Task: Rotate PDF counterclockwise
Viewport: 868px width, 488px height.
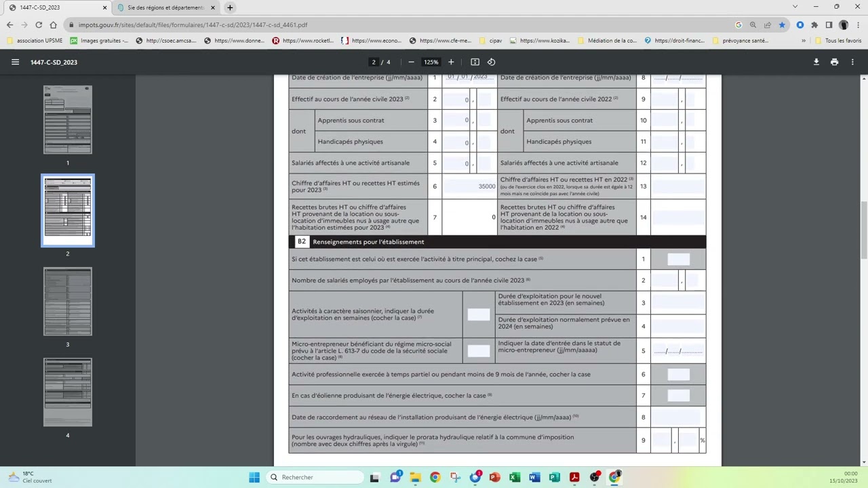Action: tap(491, 62)
